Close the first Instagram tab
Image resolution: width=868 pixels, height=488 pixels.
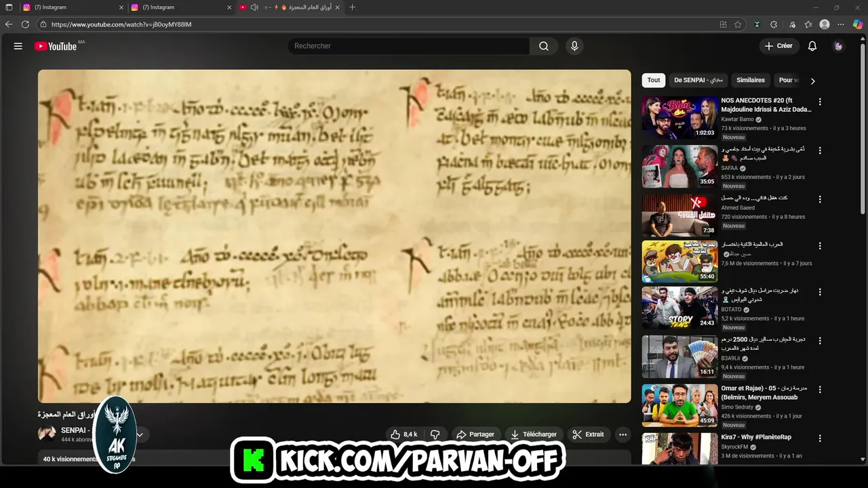pyautogui.click(x=121, y=7)
